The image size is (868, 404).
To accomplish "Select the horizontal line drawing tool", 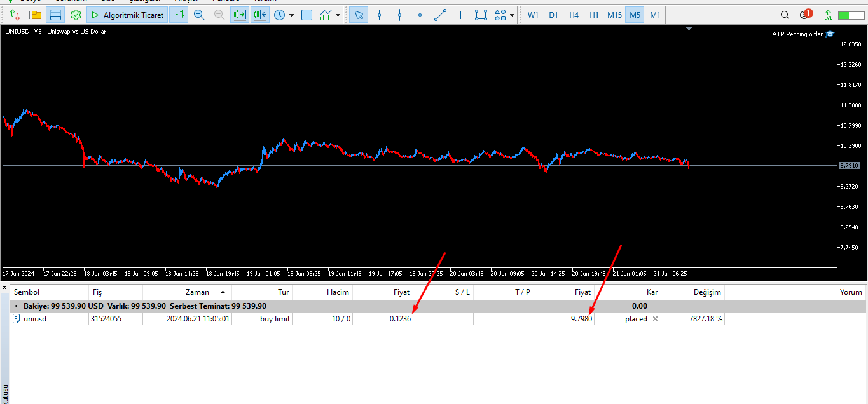I will [420, 15].
